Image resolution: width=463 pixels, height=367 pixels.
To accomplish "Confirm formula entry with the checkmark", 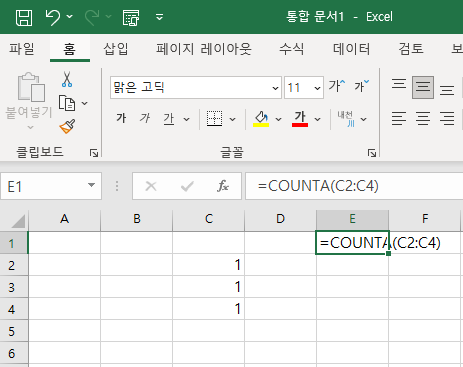I will (187, 186).
